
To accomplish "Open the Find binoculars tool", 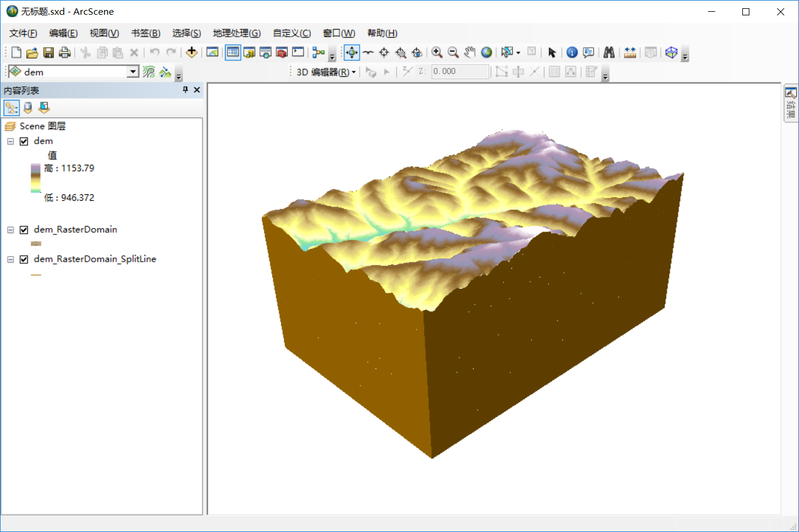I will pos(609,53).
